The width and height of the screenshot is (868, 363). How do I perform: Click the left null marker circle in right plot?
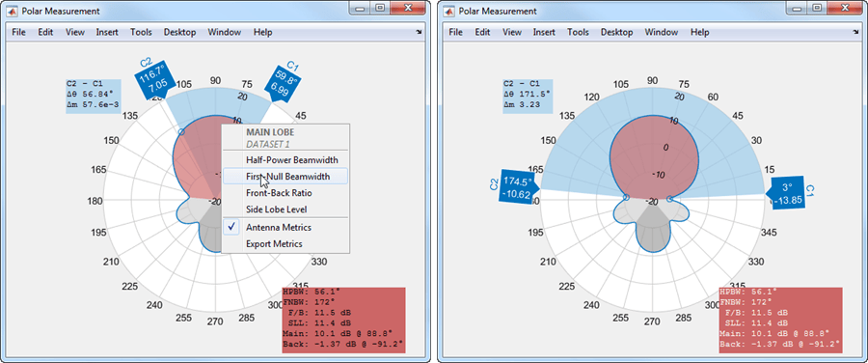point(626,197)
